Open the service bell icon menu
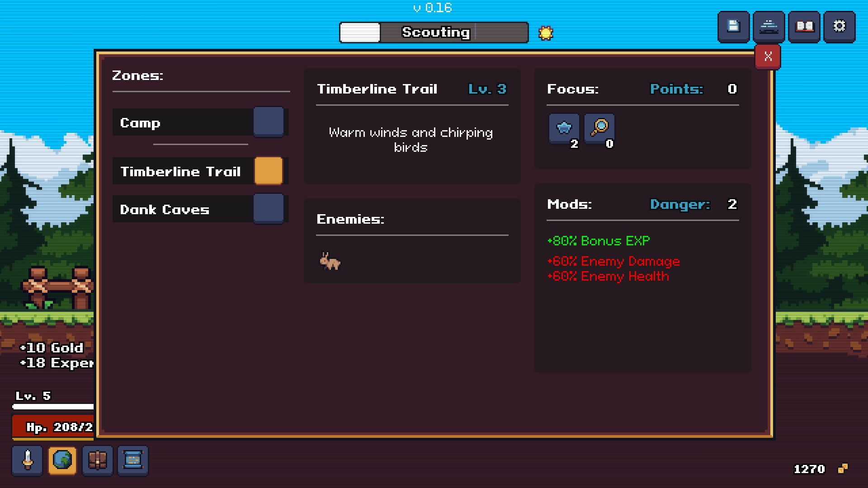Screen dimensions: 868x488 click(769, 27)
